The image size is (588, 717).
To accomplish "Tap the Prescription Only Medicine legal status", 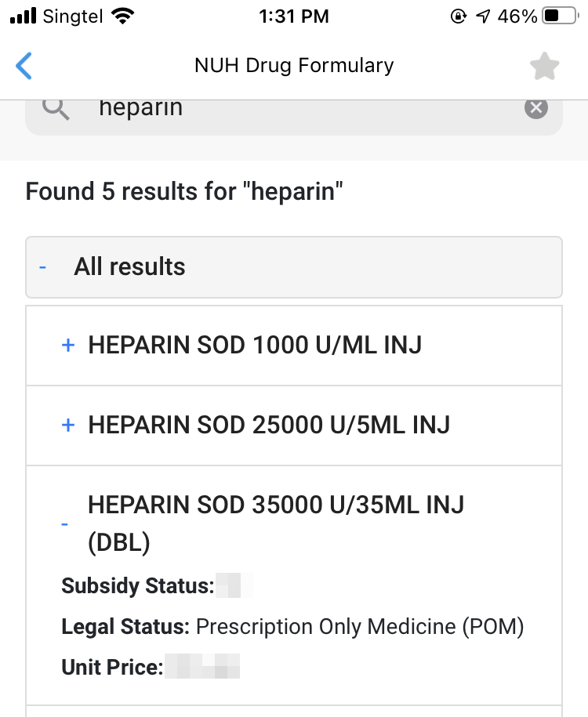I will coord(359,627).
